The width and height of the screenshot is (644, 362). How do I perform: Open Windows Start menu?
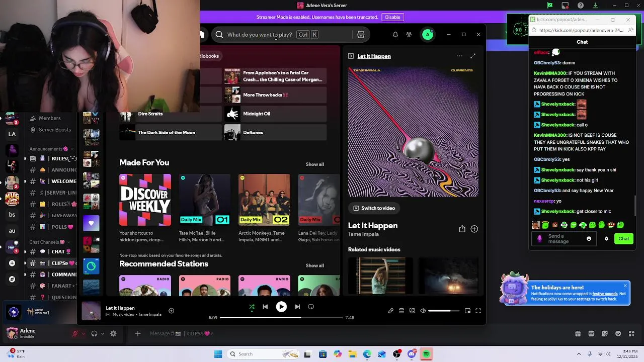[218, 354]
